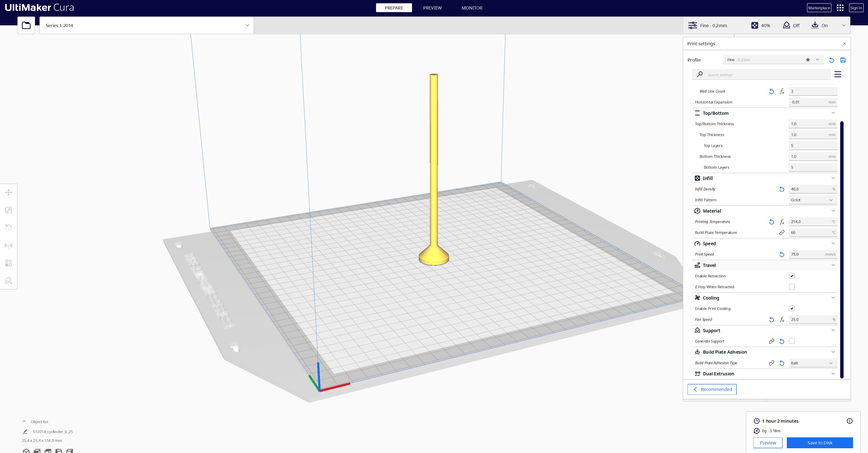Toggle the Generate Support checkbox
This screenshot has height=453, width=868.
(792, 341)
